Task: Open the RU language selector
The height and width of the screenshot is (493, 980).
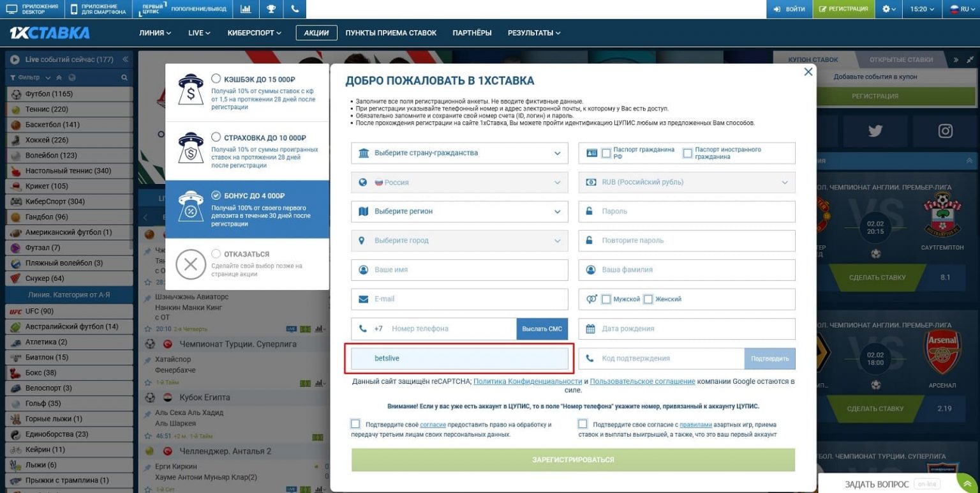Action: (960, 9)
